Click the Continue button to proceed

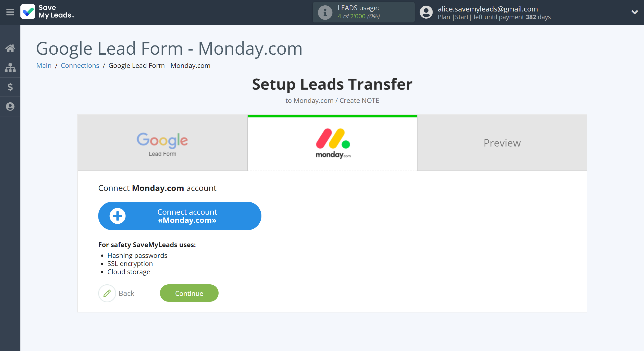coord(189,293)
